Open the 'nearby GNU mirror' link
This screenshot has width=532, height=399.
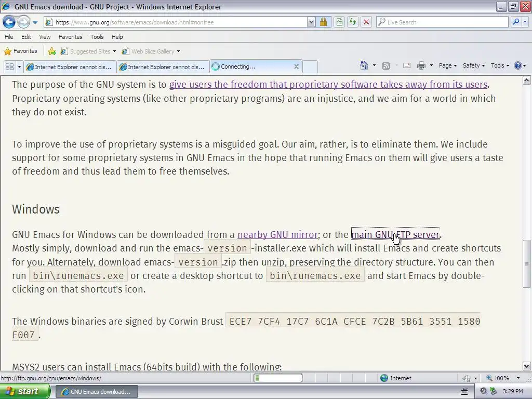[x=277, y=235]
